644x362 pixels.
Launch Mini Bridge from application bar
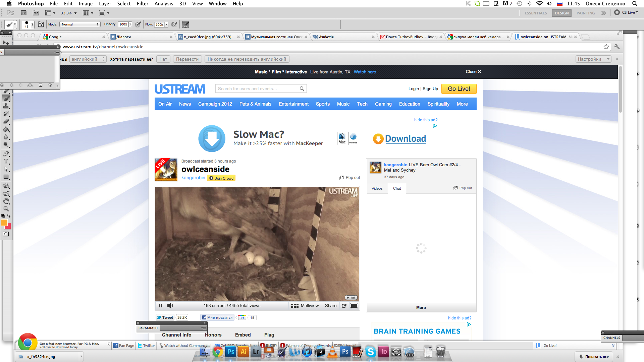click(36, 13)
